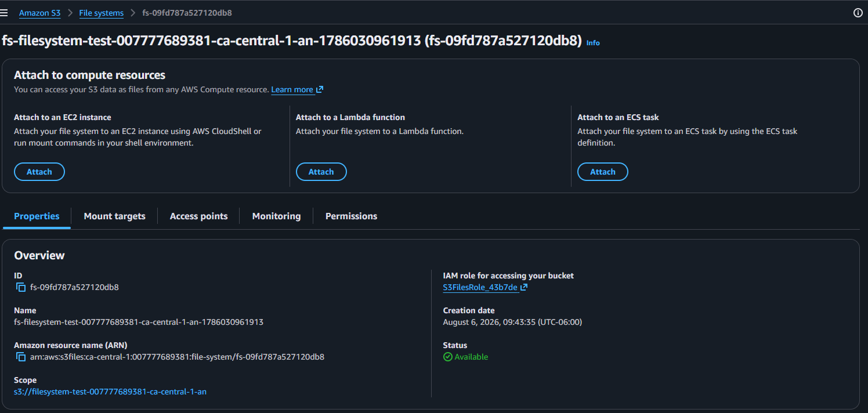Click the page title heading fs-filesystem-test
Viewport: 868px width, 413px height.
tap(292, 41)
